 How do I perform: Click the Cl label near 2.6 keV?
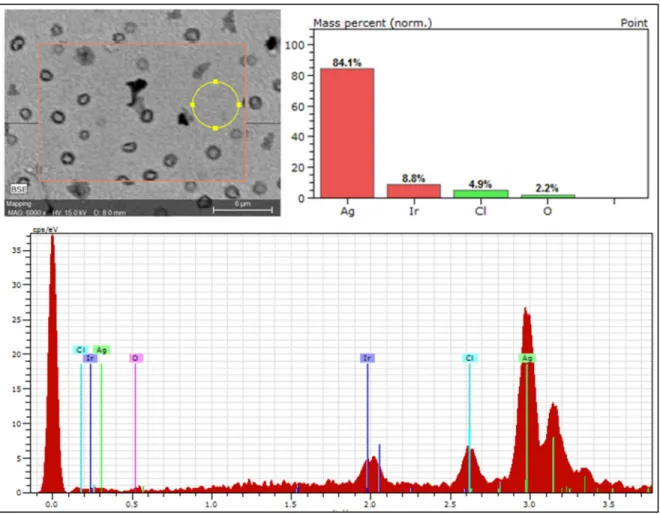pyautogui.click(x=470, y=358)
